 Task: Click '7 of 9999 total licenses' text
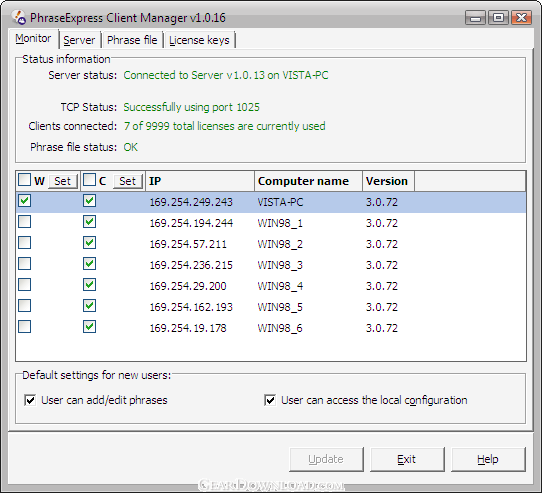point(224,127)
